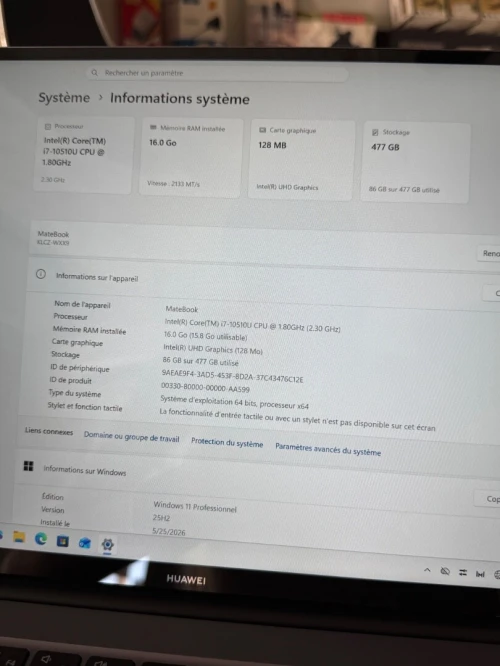500x666 pixels.
Task: Open Outlook mail taskbar icon
Action: (85, 543)
